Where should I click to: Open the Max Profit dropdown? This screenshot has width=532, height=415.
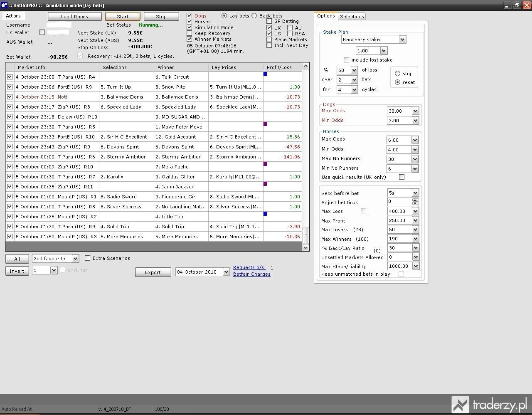(x=415, y=220)
